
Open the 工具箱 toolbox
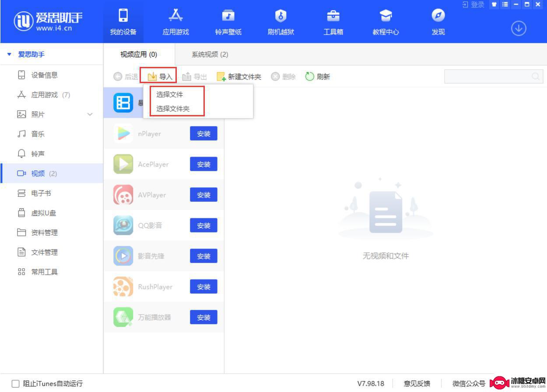click(x=333, y=22)
